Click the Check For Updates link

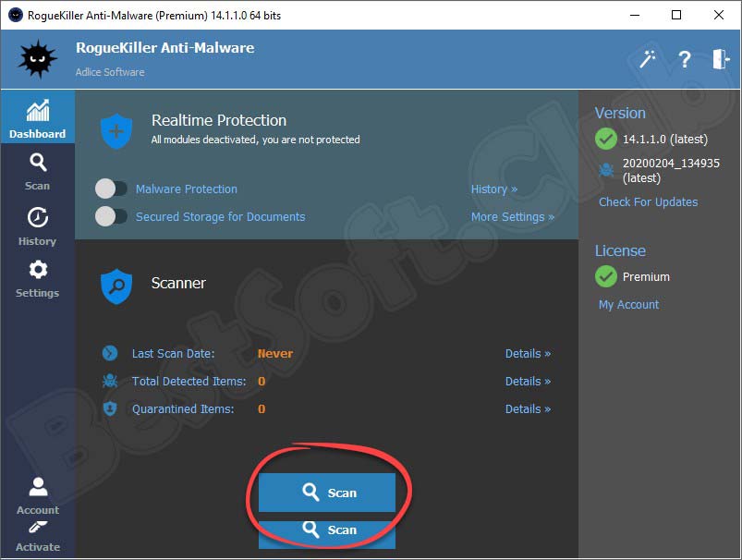[648, 201]
